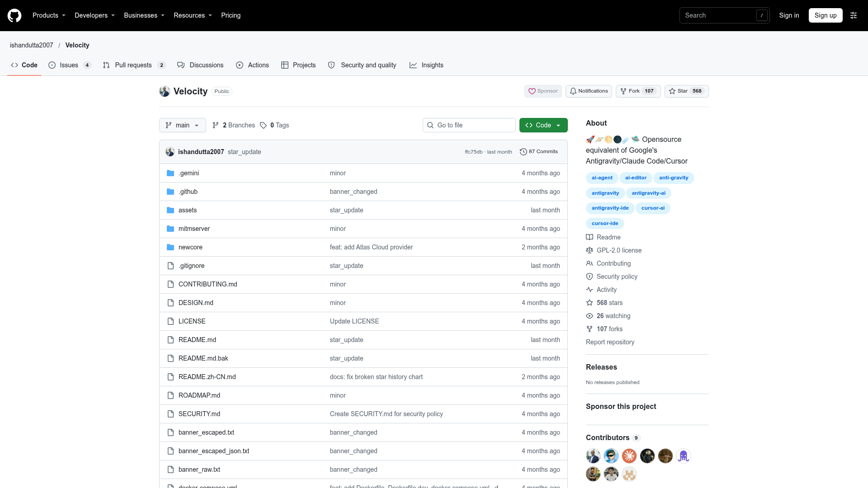
Task: Click the Notifications button
Action: click(589, 91)
